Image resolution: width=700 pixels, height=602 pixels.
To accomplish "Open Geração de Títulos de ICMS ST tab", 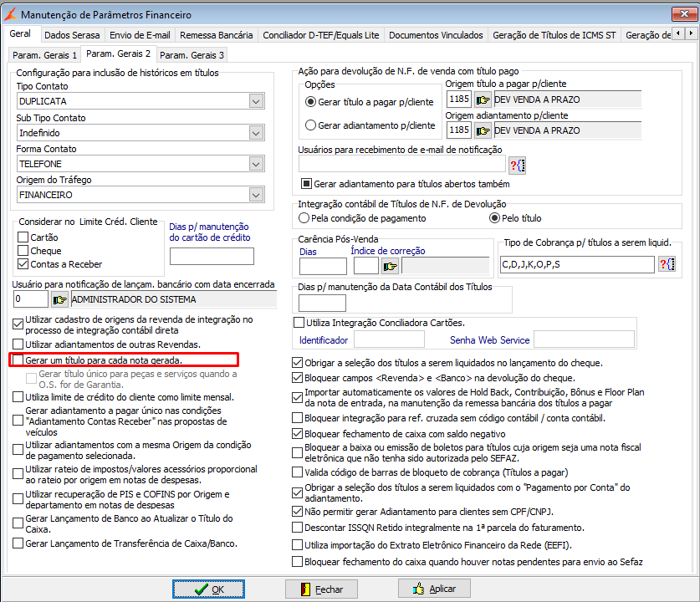I will 554,35.
